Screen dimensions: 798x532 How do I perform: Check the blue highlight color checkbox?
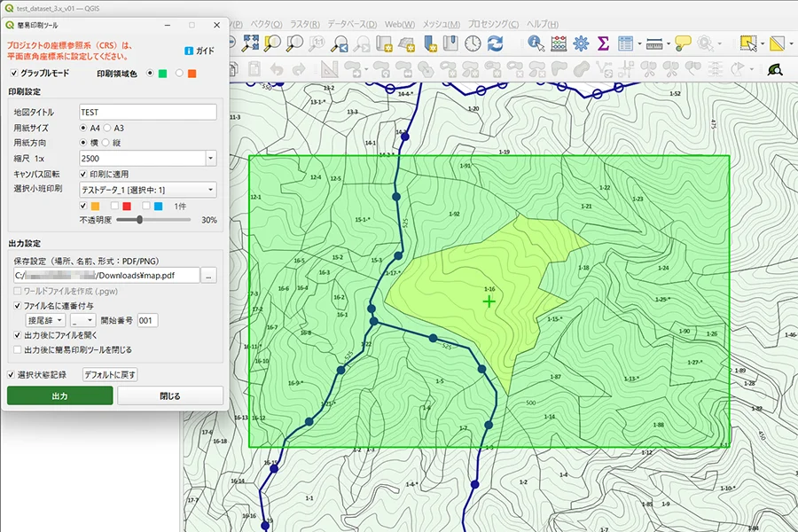[146, 206]
